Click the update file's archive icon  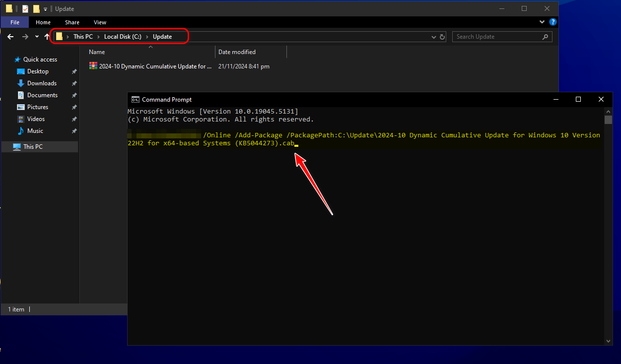(x=93, y=66)
